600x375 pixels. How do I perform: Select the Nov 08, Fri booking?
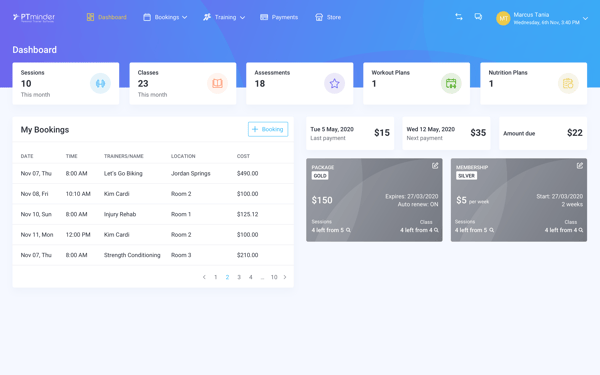click(x=153, y=194)
